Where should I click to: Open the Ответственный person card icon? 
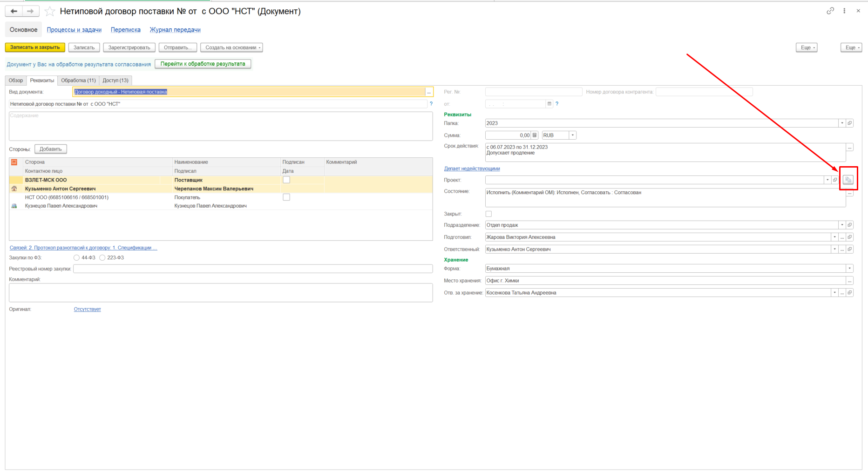(x=850, y=249)
